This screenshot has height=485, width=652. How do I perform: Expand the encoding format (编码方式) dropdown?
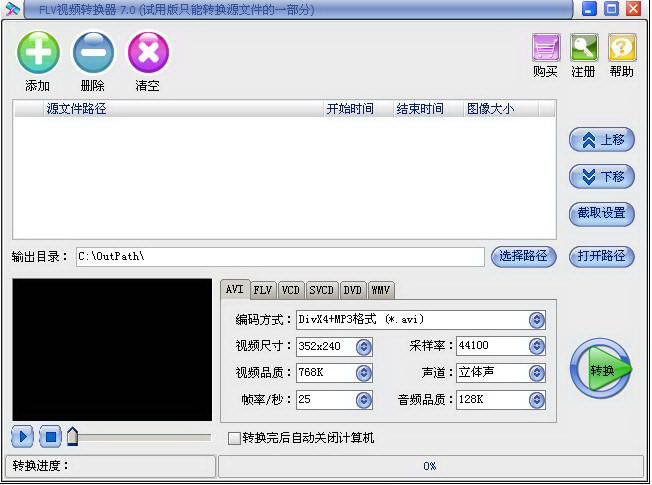point(537,320)
